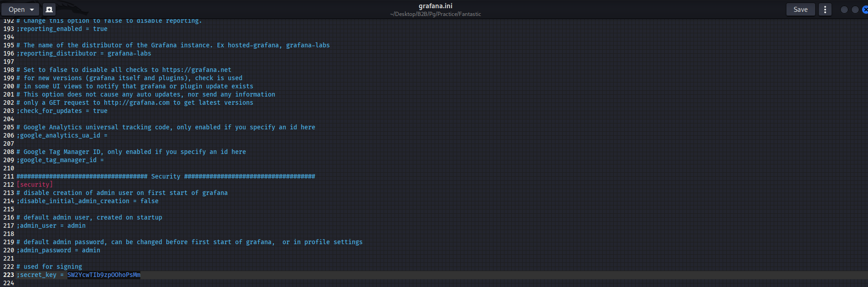Image resolution: width=868 pixels, height=287 pixels.
Task: Close the editor with the blue X button
Action: (865, 10)
